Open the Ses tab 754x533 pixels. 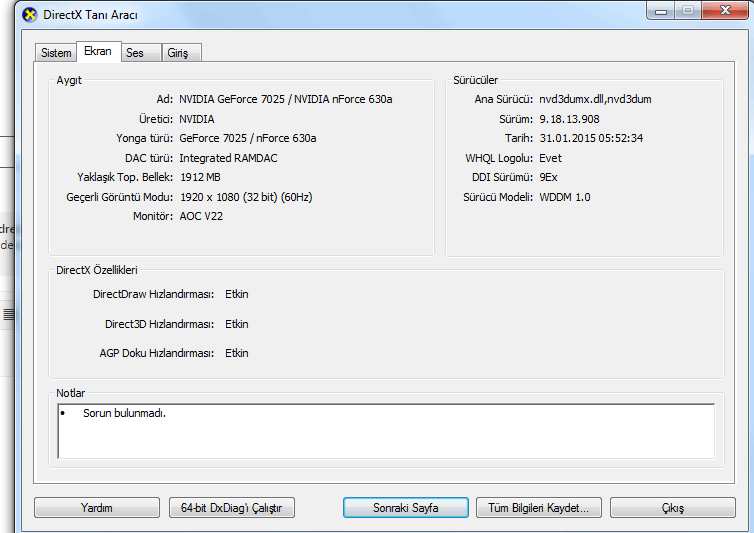click(140, 53)
